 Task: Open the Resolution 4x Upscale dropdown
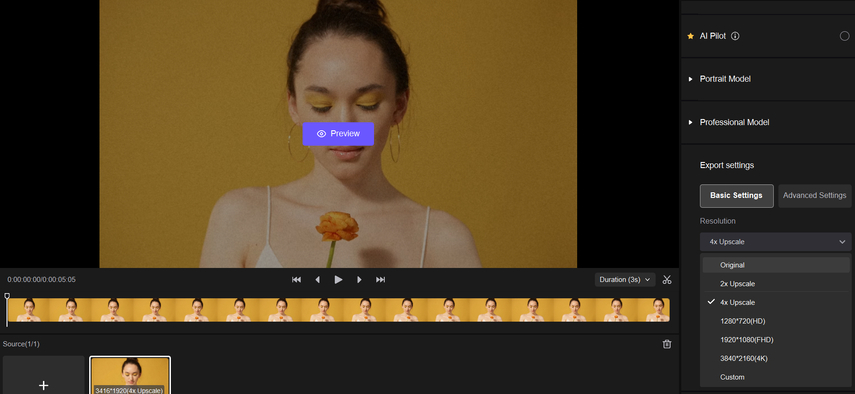click(x=775, y=241)
